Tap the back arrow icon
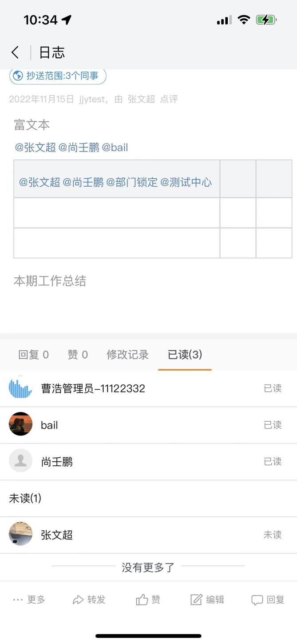 tap(16, 52)
